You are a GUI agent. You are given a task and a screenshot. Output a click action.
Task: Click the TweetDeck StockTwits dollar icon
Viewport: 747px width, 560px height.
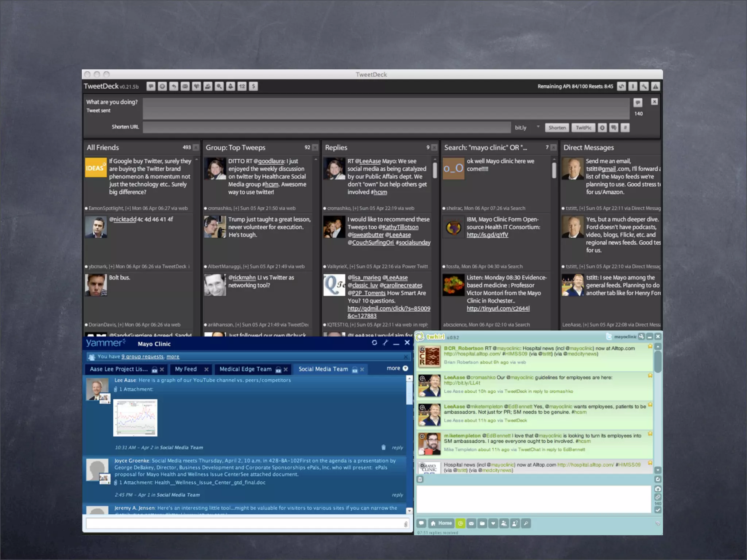point(253,86)
